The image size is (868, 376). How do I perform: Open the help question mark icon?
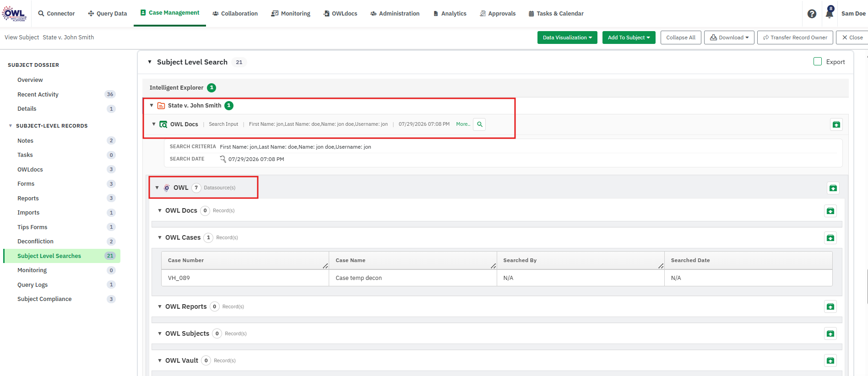[x=812, y=14]
